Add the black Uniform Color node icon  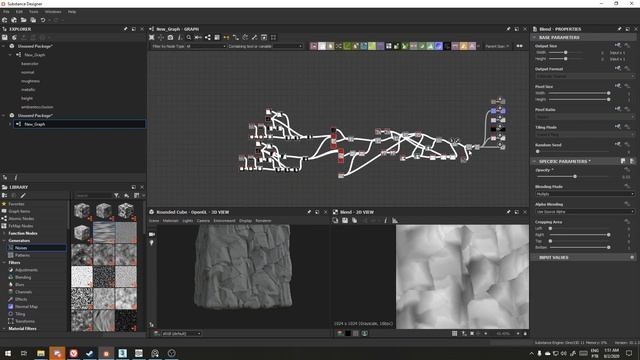(x=447, y=46)
